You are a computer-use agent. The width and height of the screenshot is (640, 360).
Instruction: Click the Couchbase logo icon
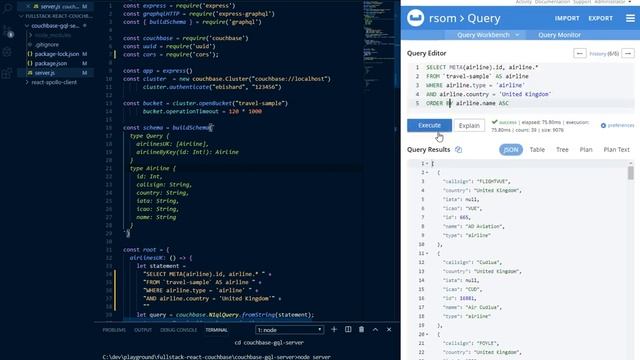click(x=416, y=18)
